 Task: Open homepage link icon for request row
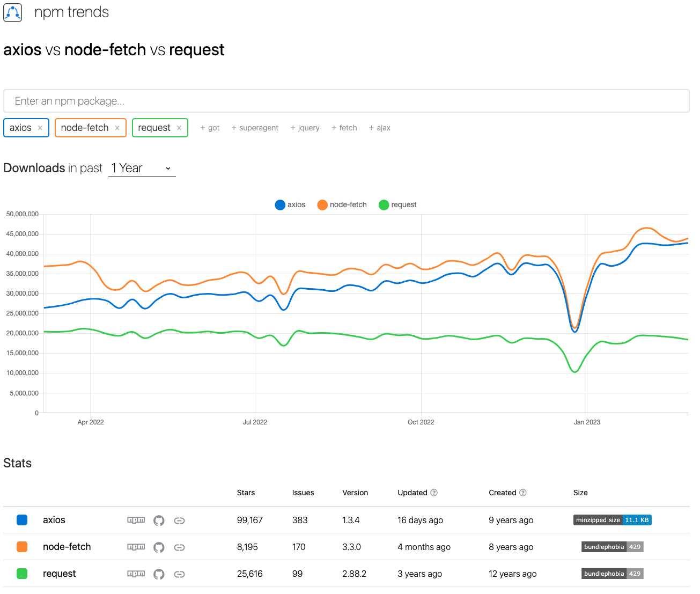click(180, 574)
